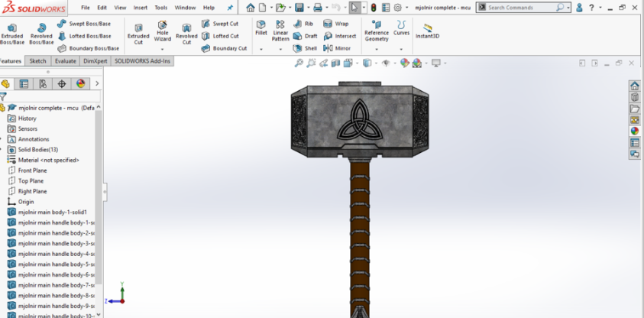644x318 pixels.
Task: Open the PropertyManager tab
Action: [x=24, y=84]
